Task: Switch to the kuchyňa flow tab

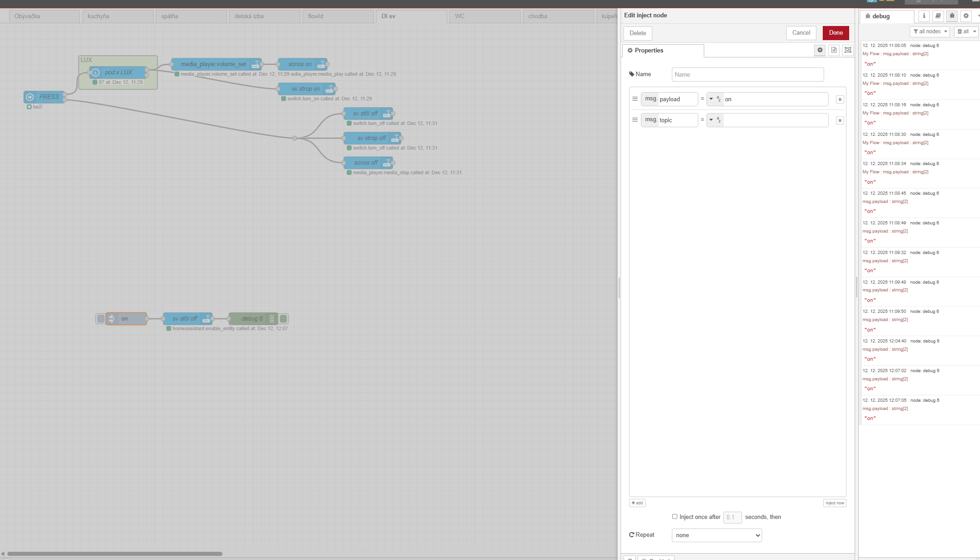Action: (117, 16)
